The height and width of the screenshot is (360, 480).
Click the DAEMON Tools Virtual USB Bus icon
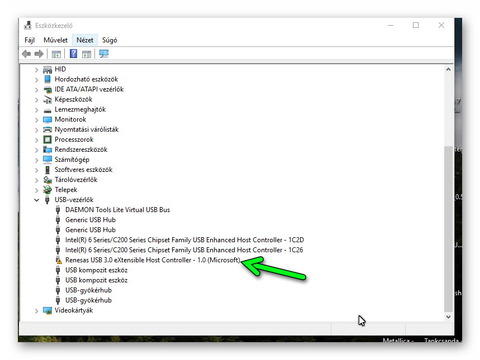click(x=58, y=210)
